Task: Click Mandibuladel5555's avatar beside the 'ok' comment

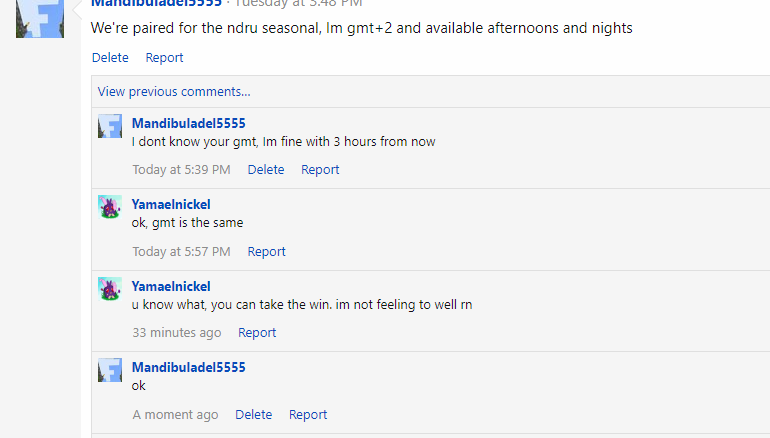Action: (x=110, y=370)
